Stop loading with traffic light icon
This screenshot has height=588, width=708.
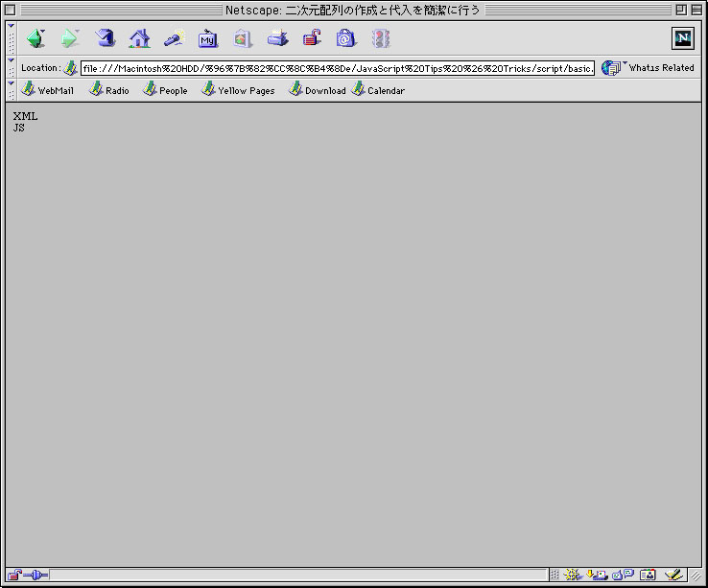[381, 38]
